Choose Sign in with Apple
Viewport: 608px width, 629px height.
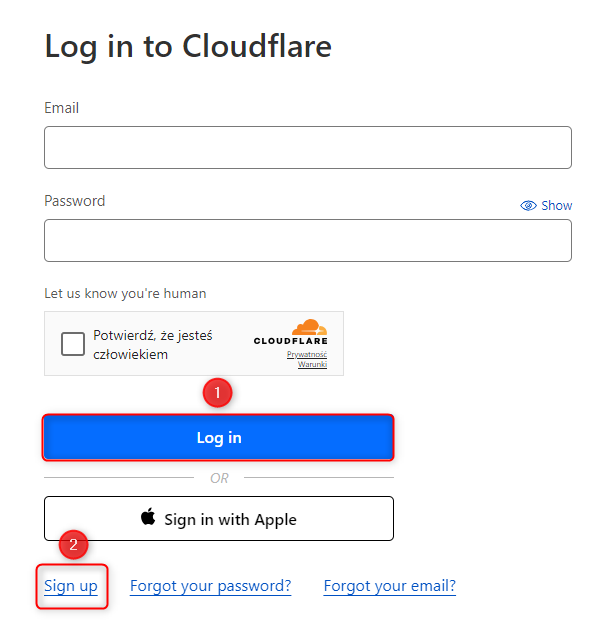tap(219, 518)
